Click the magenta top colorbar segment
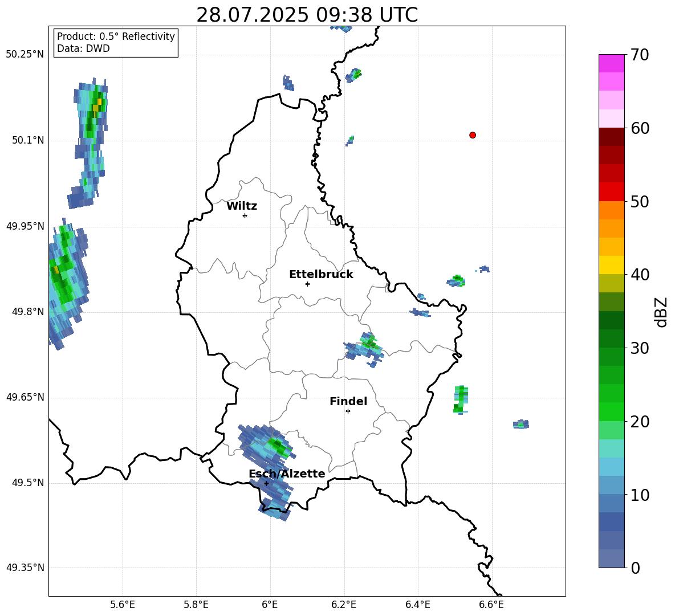The image size is (675, 616). tap(611, 63)
